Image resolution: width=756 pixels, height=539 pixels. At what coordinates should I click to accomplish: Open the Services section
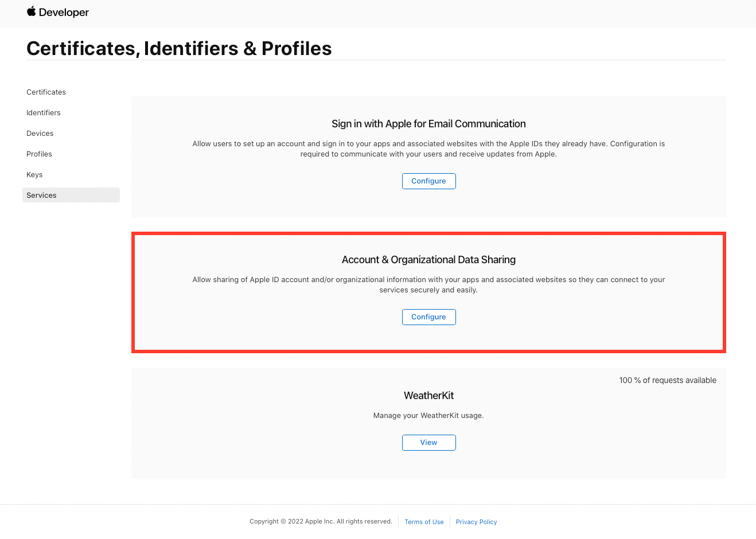(x=41, y=195)
